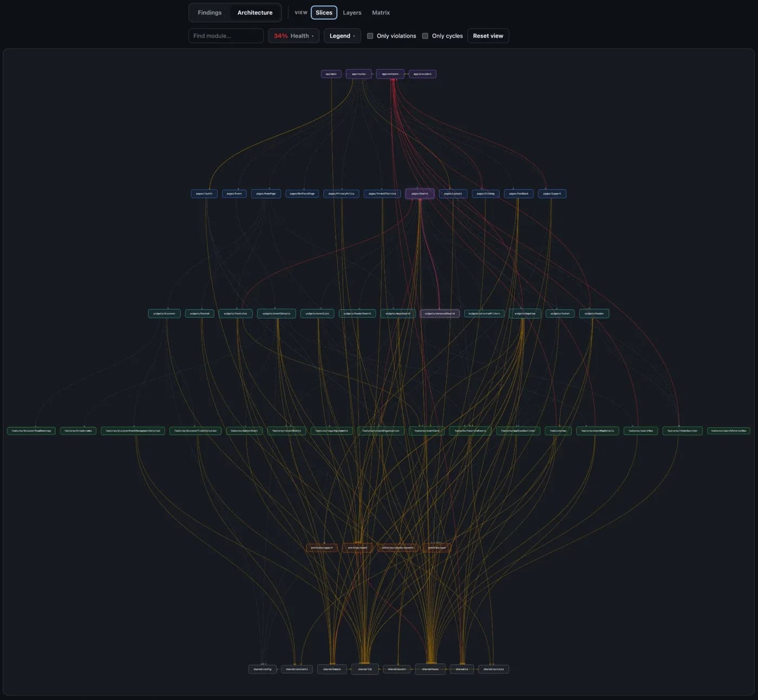Select the app/routes node
This screenshot has width=758, height=700.
tap(358, 74)
